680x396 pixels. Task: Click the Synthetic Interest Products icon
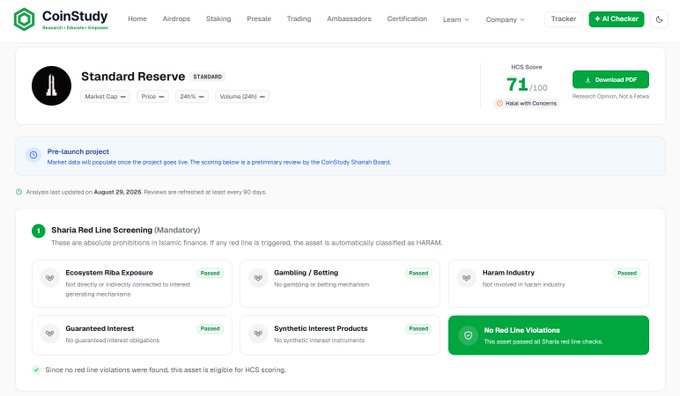click(258, 334)
